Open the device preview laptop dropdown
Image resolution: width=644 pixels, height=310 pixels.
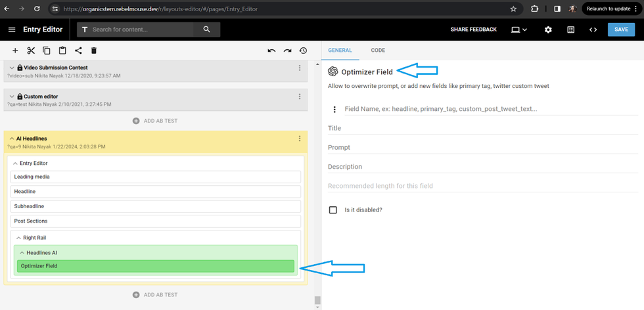coord(518,30)
